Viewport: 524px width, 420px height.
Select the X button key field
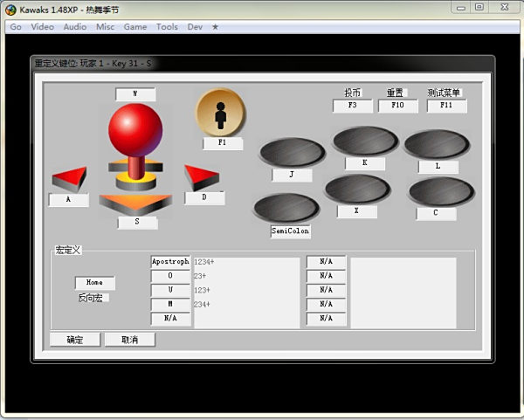coord(357,211)
